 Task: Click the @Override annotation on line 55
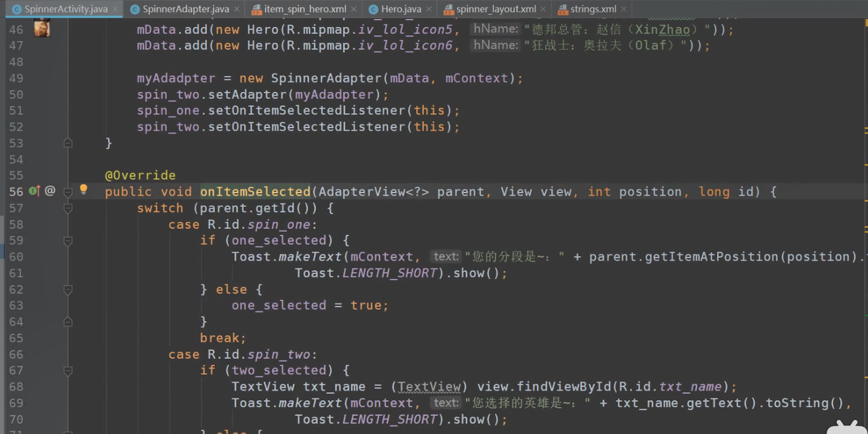(x=140, y=176)
